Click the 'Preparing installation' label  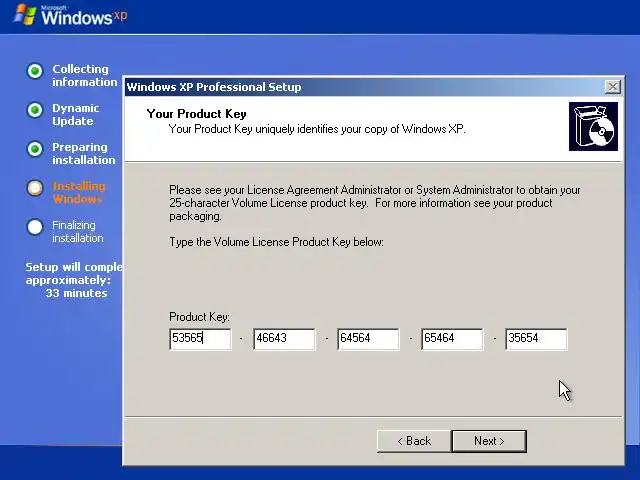coord(84,153)
